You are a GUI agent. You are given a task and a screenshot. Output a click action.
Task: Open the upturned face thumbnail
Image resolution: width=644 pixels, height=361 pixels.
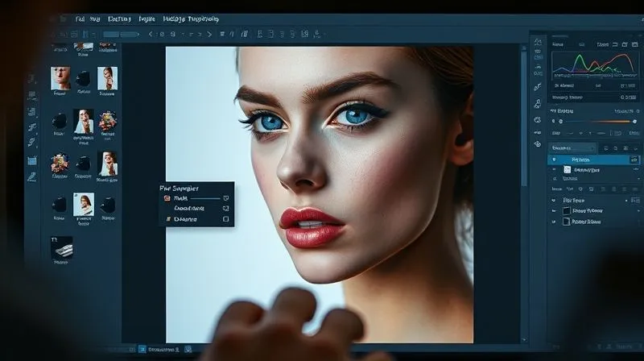(60, 78)
